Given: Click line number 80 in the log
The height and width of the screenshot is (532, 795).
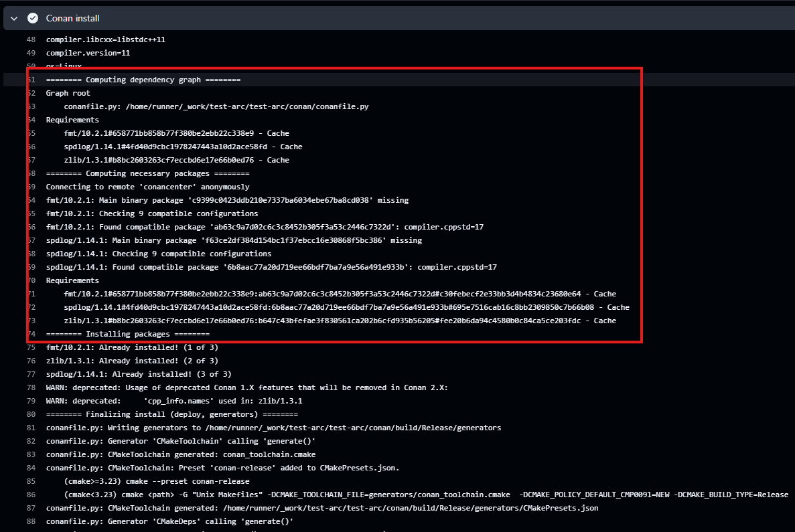Looking at the screenshot, I should [x=31, y=414].
